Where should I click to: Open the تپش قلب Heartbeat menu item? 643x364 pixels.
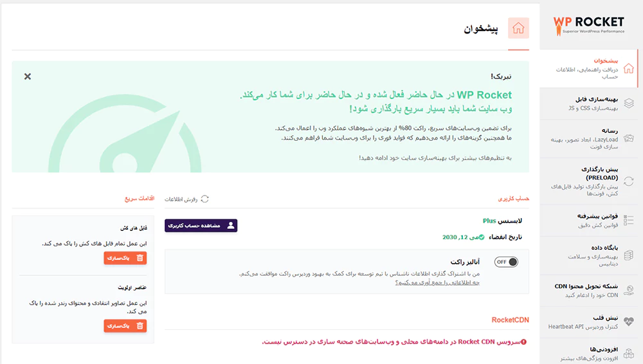tap(589, 322)
